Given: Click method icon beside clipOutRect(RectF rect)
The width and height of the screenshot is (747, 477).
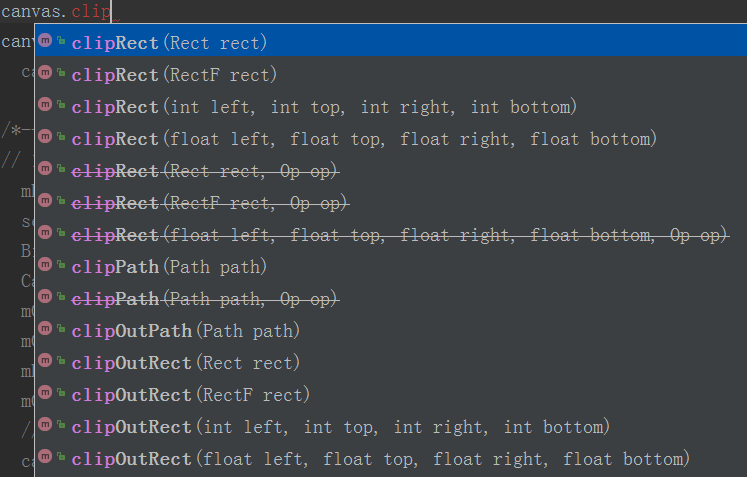Looking at the screenshot, I should [x=45, y=392].
